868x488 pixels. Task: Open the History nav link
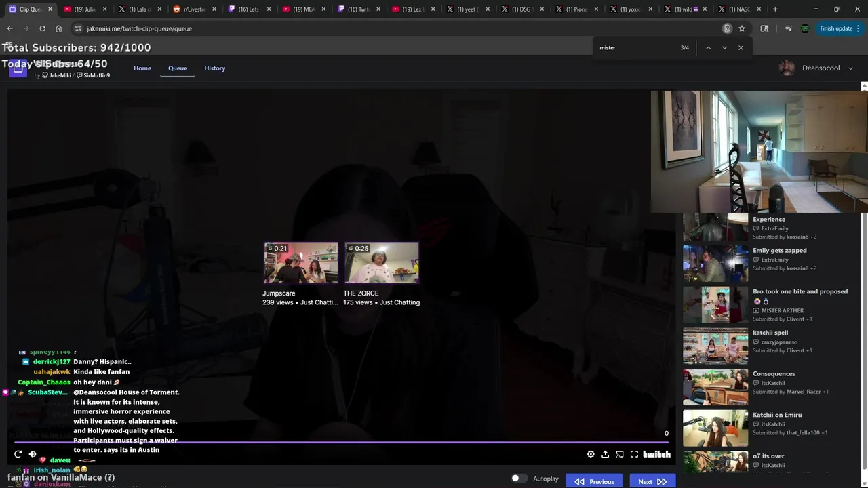[215, 68]
